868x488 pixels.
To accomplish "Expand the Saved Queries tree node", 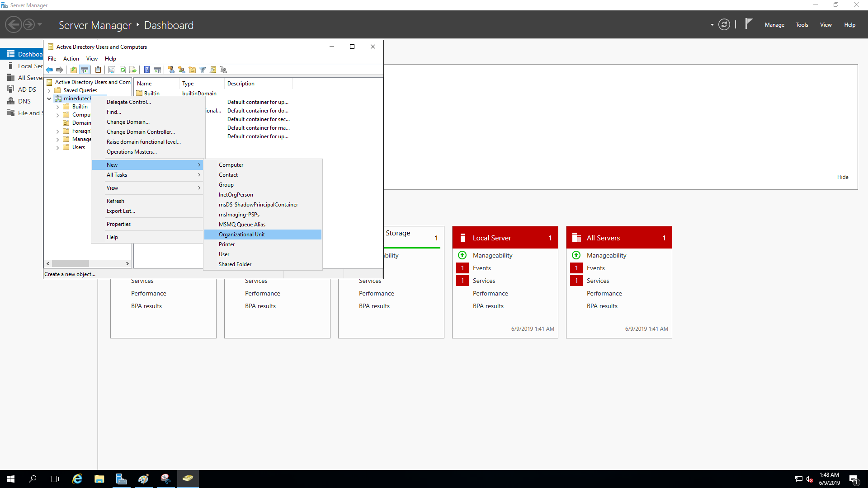I will click(49, 90).
